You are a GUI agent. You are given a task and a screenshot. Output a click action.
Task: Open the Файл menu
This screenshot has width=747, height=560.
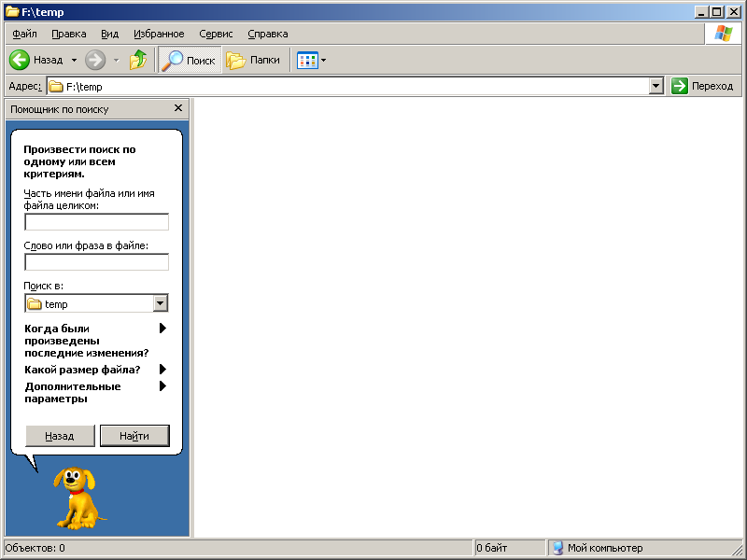[x=25, y=34]
